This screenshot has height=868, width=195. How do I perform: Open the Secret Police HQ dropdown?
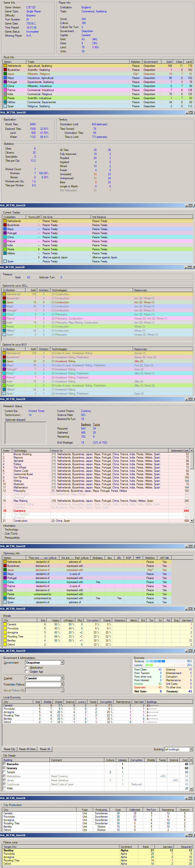click(x=62, y=690)
